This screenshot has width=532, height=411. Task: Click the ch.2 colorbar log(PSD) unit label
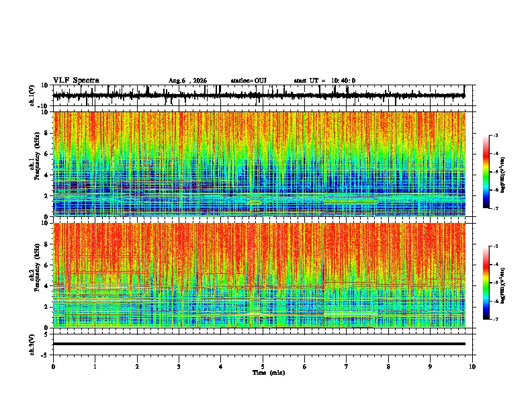503,286
